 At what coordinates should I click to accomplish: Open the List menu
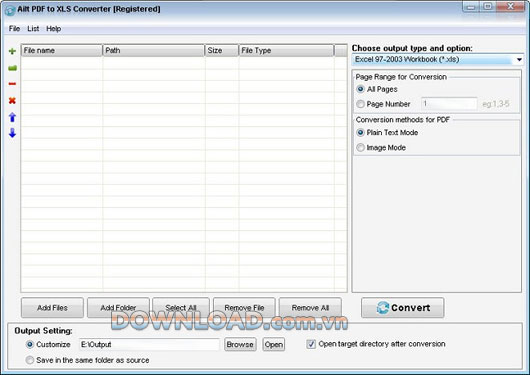coord(33,29)
